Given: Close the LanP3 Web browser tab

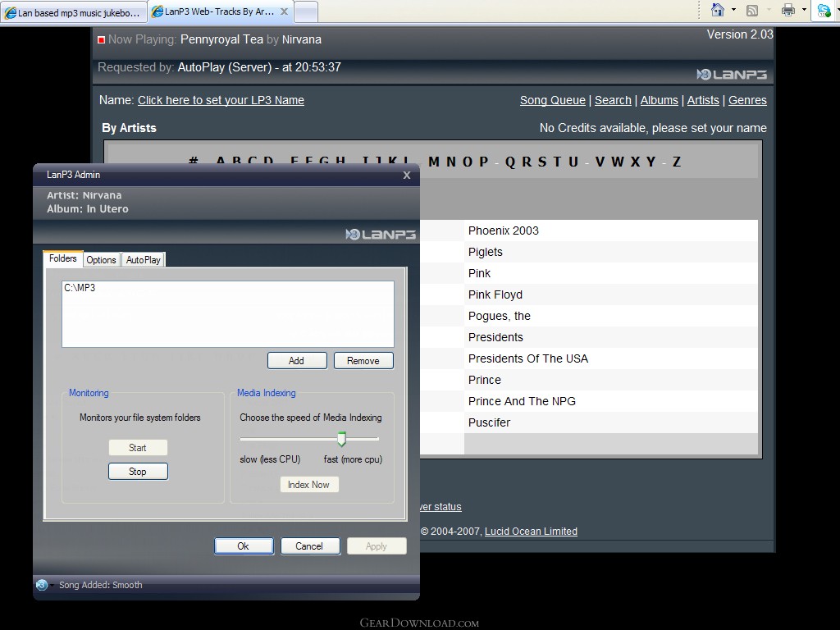Looking at the screenshot, I should tap(284, 11).
